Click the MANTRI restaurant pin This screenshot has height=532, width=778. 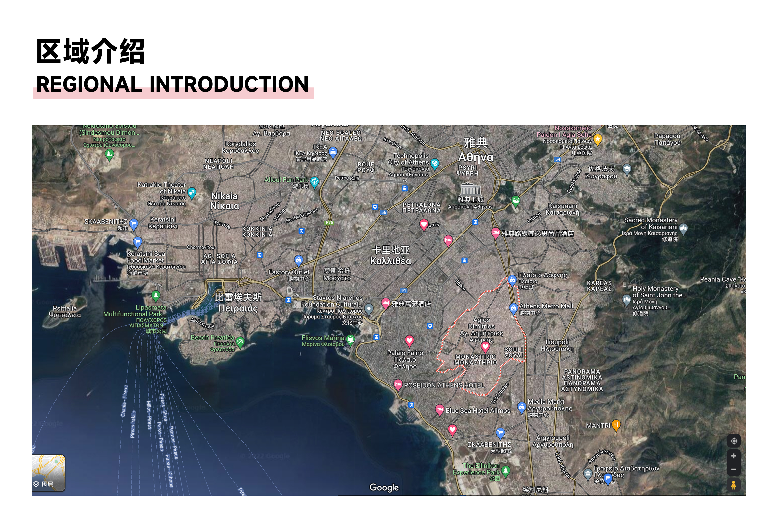[x=616, y=425]
